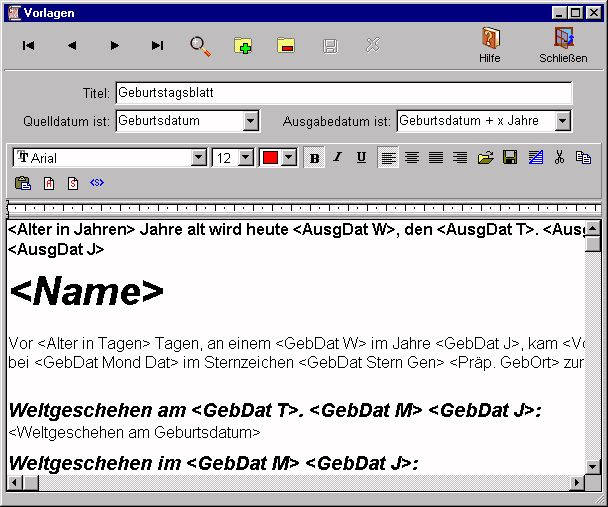The image size is (608, 507).
Task: Align text left
Action: [x=388, y=158]
